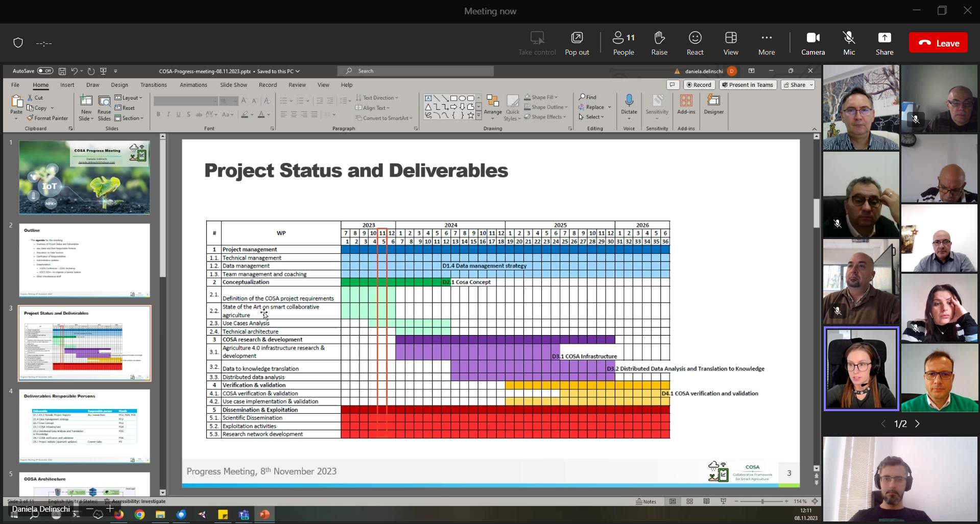
Task: Toggle the Camera on or off
Action: tap(812, 38)
